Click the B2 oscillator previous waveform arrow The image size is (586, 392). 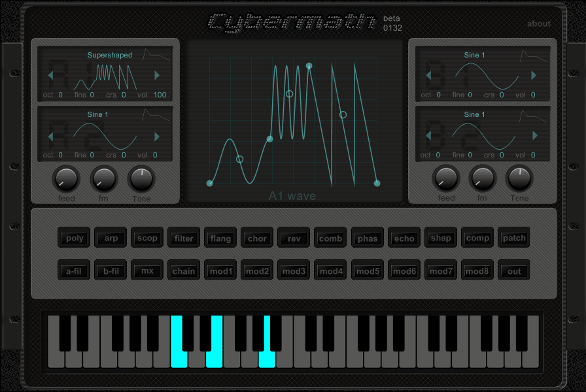click(428, 135)
